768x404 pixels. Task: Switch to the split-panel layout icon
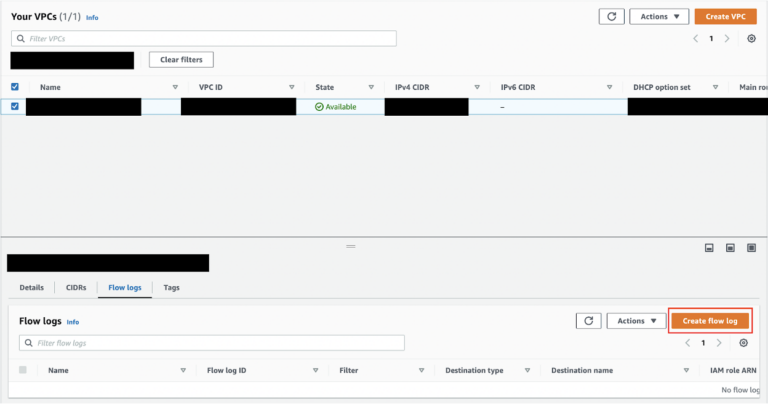point(731,247)
